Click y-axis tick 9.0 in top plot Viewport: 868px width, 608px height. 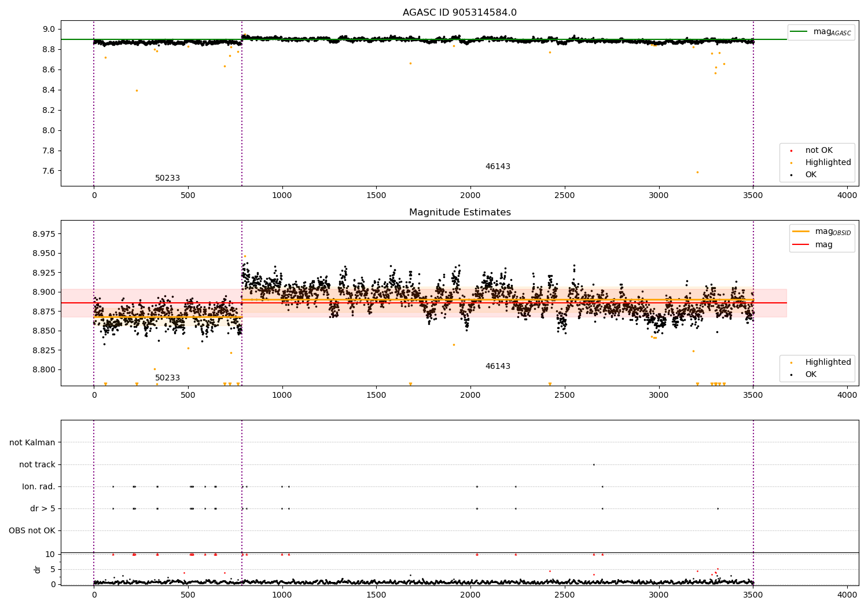click(49, 29)
